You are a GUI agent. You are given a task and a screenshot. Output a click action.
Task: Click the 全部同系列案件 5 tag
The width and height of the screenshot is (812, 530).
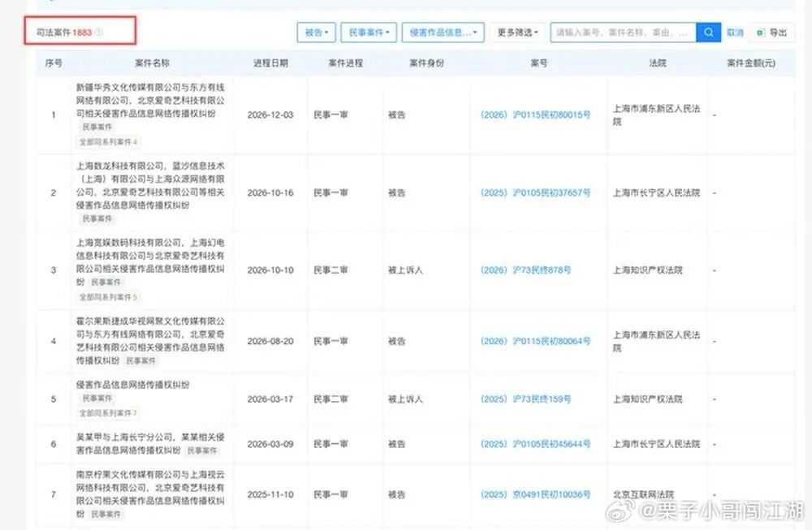(x=108, y=297)
